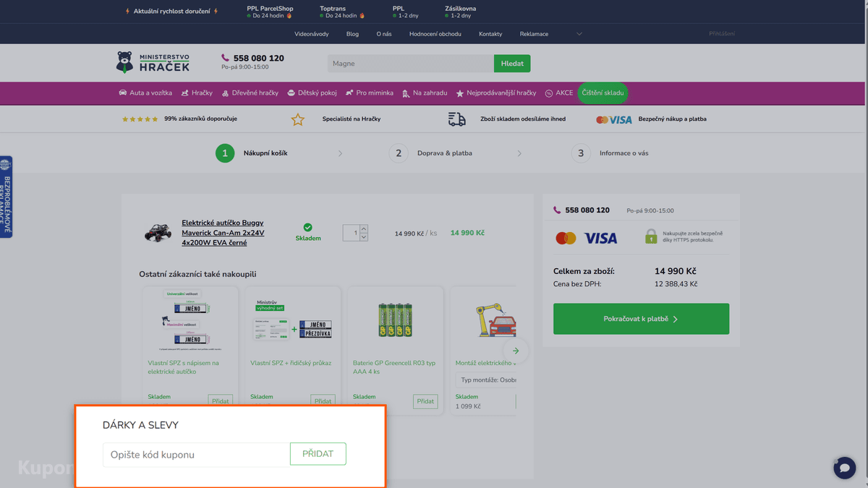Add Vlastní SPZ s nápisem to cart

[x=221, y=401]
